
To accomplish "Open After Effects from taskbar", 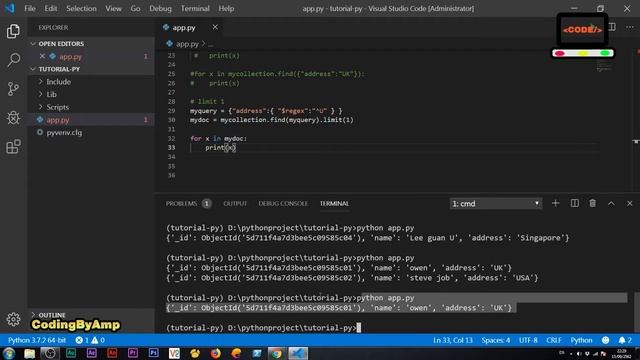I will point(91,353).
